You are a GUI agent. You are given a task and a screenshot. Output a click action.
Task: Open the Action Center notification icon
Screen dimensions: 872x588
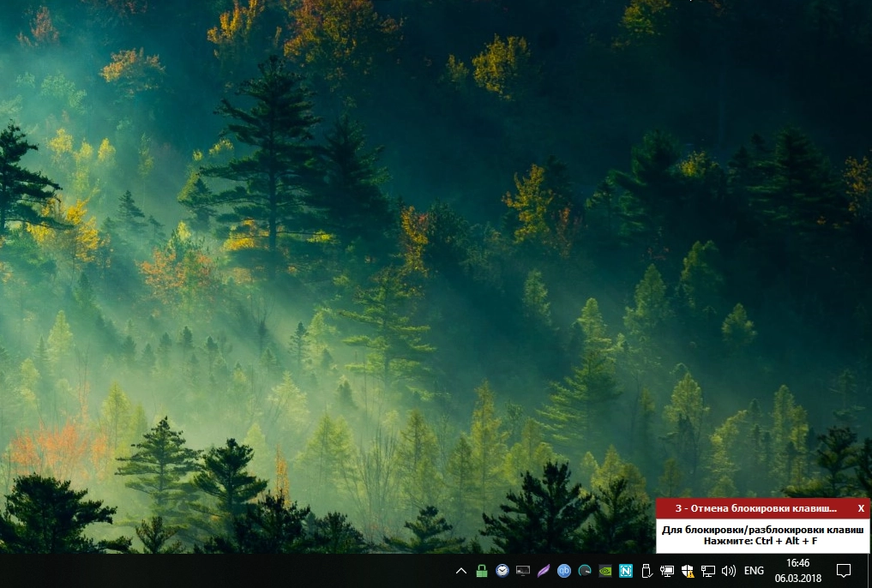click(844, 571)
